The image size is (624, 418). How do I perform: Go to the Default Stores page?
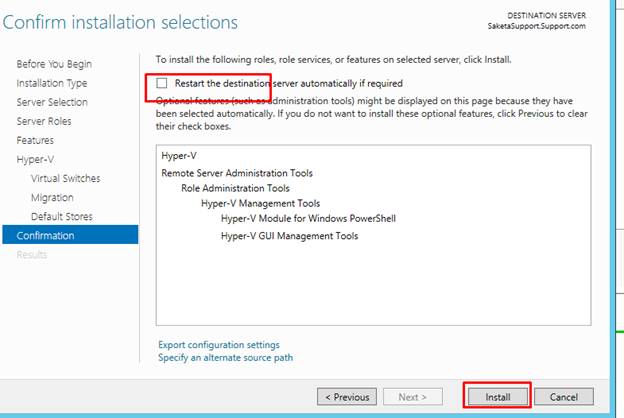coord(60,216)
